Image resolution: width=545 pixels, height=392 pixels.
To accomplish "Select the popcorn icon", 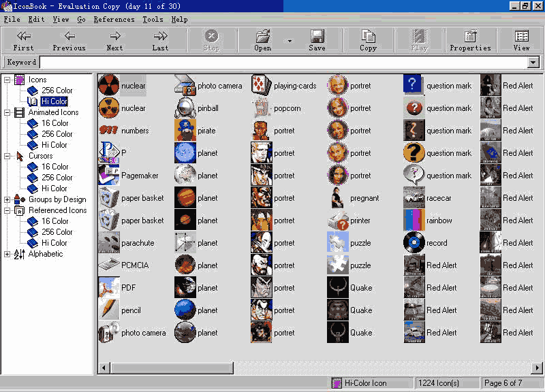I will [x=262, y=108].
